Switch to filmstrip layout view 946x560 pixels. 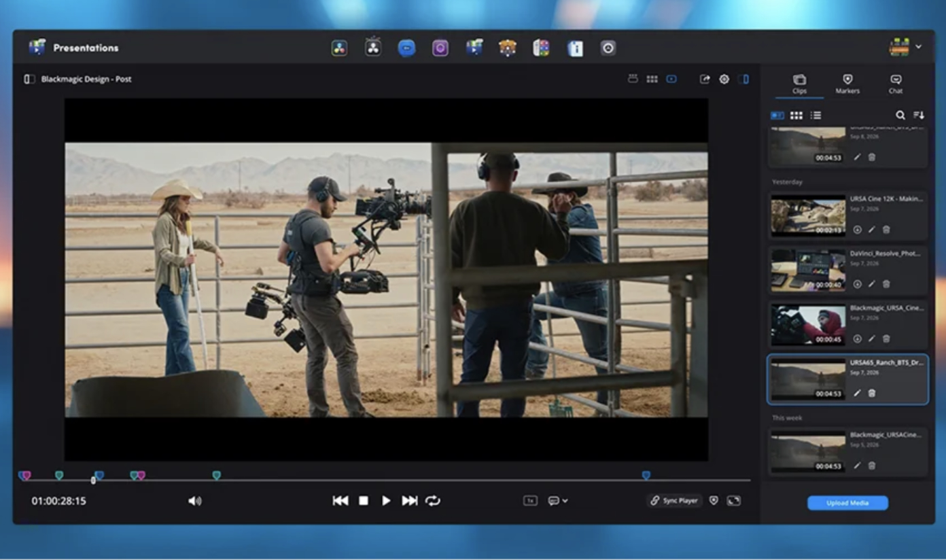tap(633, 79)
